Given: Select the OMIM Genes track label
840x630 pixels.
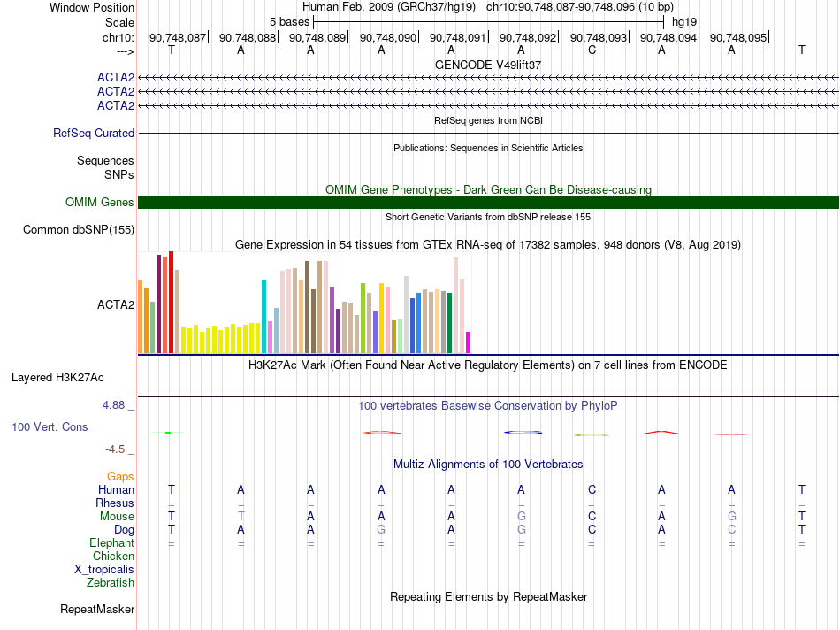Looking at the screenshot, I should coord(100,202).
